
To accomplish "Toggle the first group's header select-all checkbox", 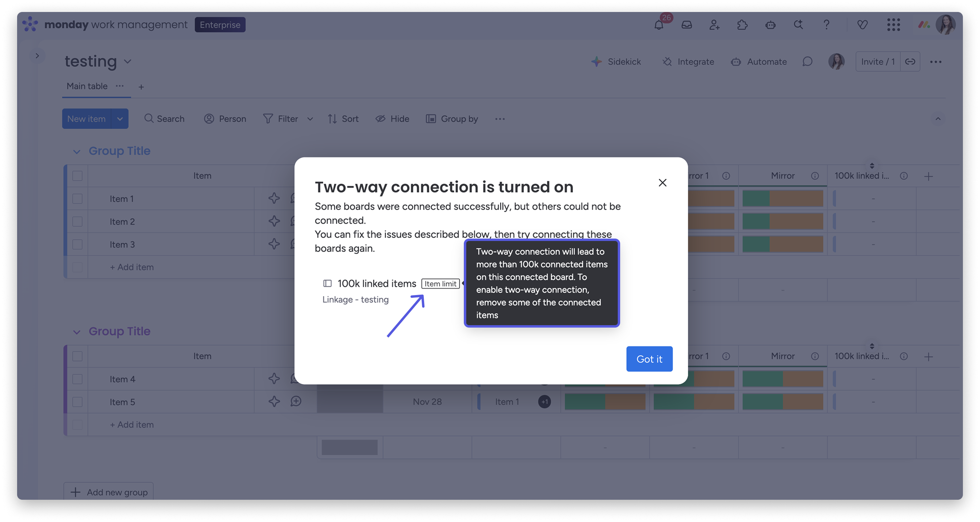I will coord(77,176).
